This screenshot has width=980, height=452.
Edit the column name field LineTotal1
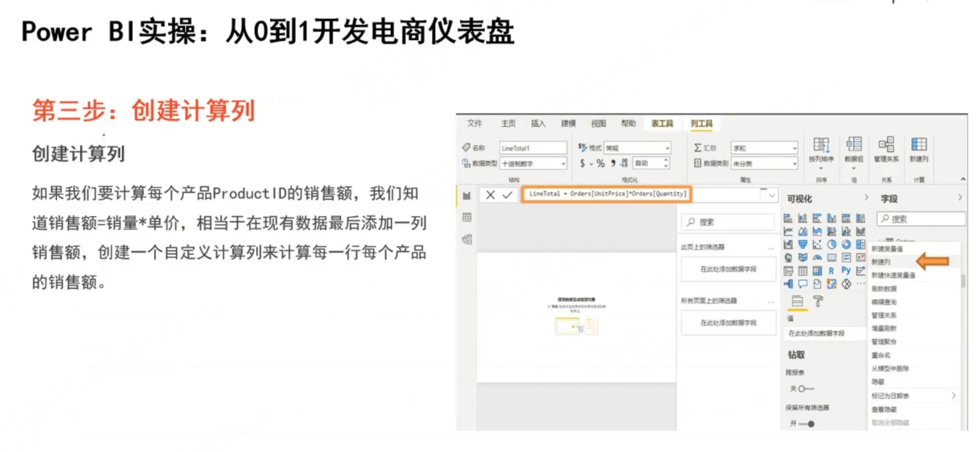[533, 148]
